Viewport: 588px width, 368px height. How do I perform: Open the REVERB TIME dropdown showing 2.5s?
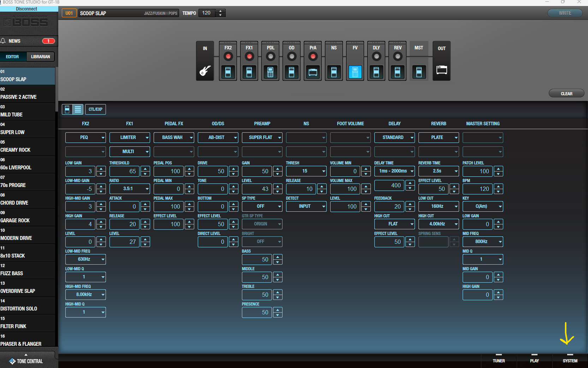[439, 171]
